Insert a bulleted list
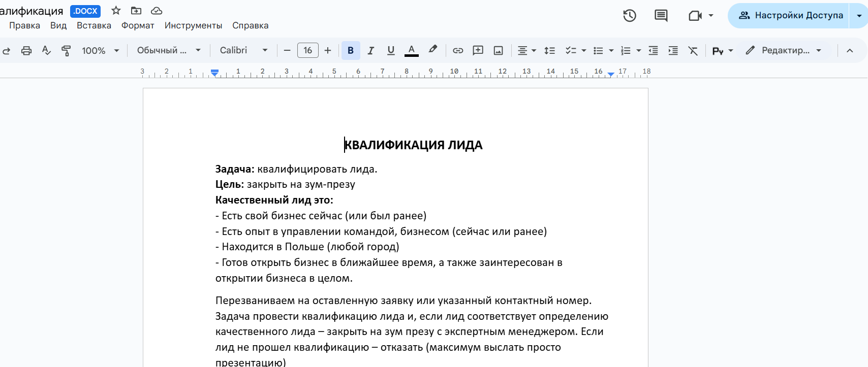This screenshot has height=367, width=868. (x=599, y=50)
